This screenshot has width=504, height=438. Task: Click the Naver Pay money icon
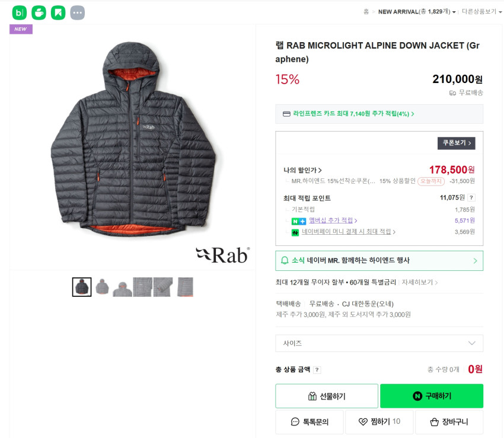pyautogui.click(x=295, y=232)
